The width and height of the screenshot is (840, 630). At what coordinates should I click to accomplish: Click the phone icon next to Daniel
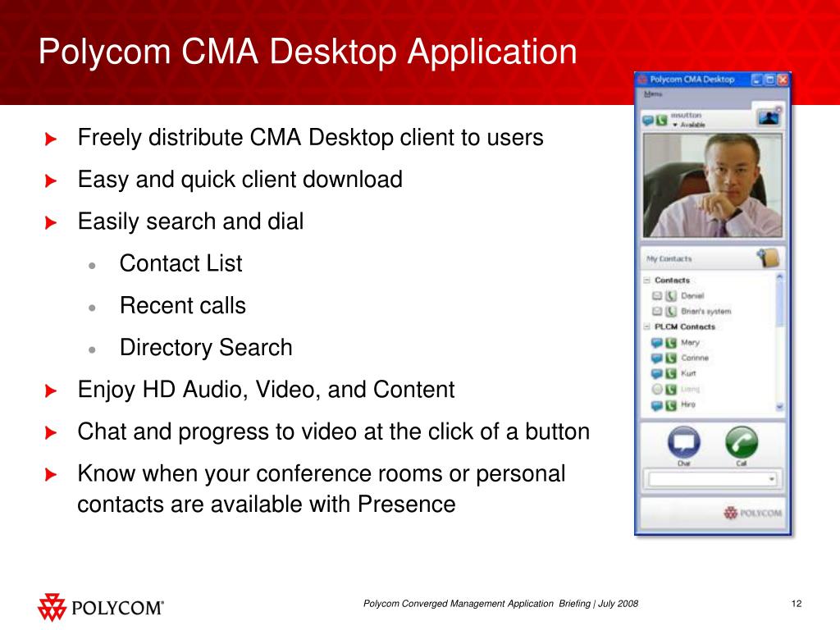click(671, 295)
